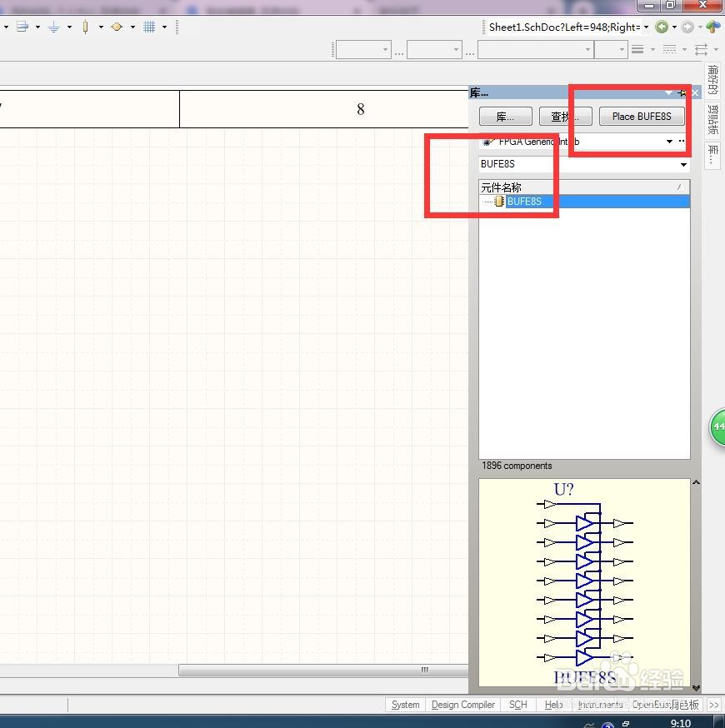This screenshot has width=725, height=728.
Task: Open the Libraries panel options triangle
Action: click(668, 92)
